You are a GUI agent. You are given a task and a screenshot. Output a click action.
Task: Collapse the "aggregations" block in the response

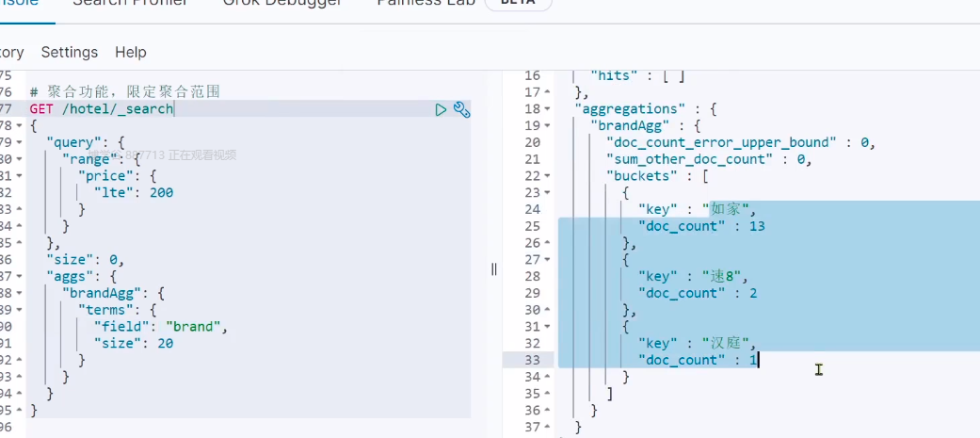[x=548, y=109]
